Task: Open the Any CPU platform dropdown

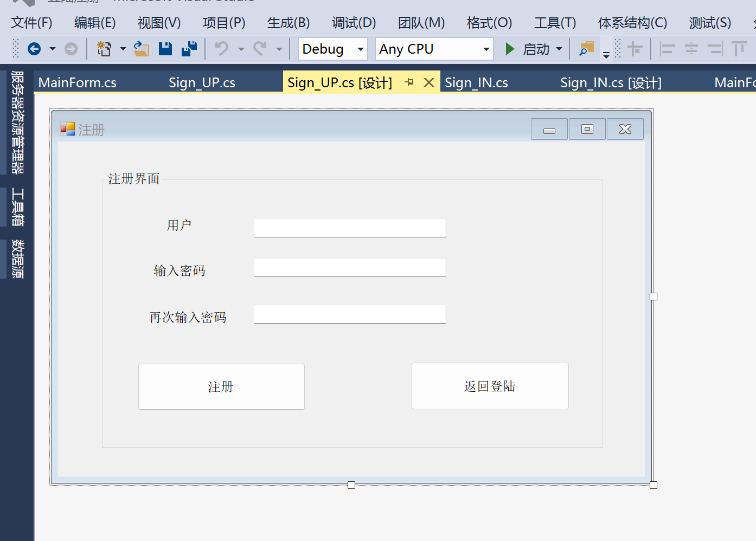Action: [434, 49]
